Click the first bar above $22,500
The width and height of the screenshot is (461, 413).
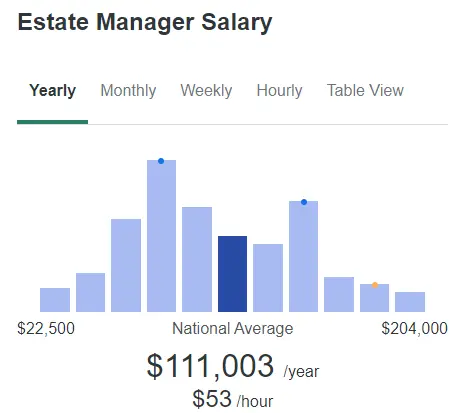pyautogui.click(x=55, y=300)
